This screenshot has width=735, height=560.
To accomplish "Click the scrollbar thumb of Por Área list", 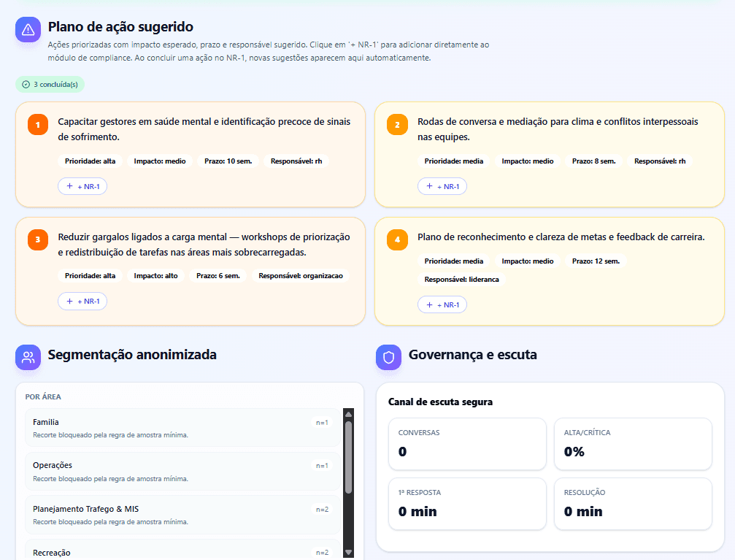I will click(348, 457).
